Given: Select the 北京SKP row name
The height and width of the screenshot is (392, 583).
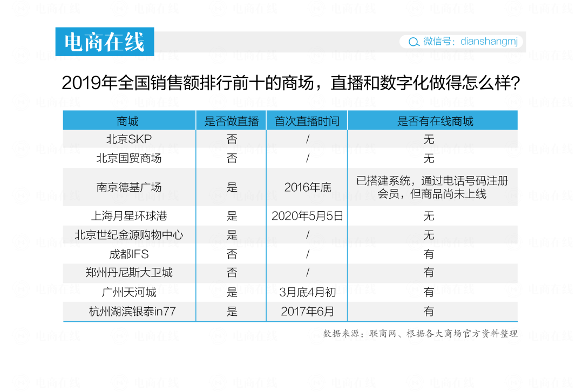Looking at the screenshot, I should tap(129, 139).
